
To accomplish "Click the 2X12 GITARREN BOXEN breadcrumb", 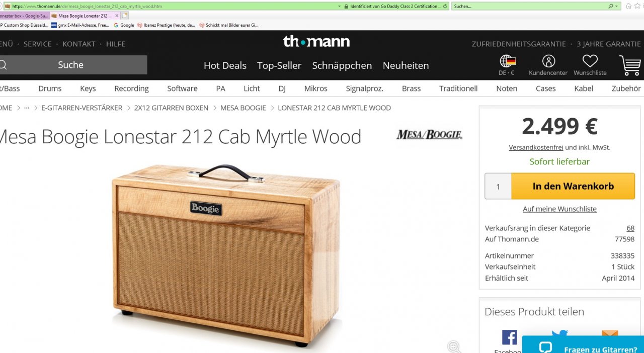I will (171, 108).
